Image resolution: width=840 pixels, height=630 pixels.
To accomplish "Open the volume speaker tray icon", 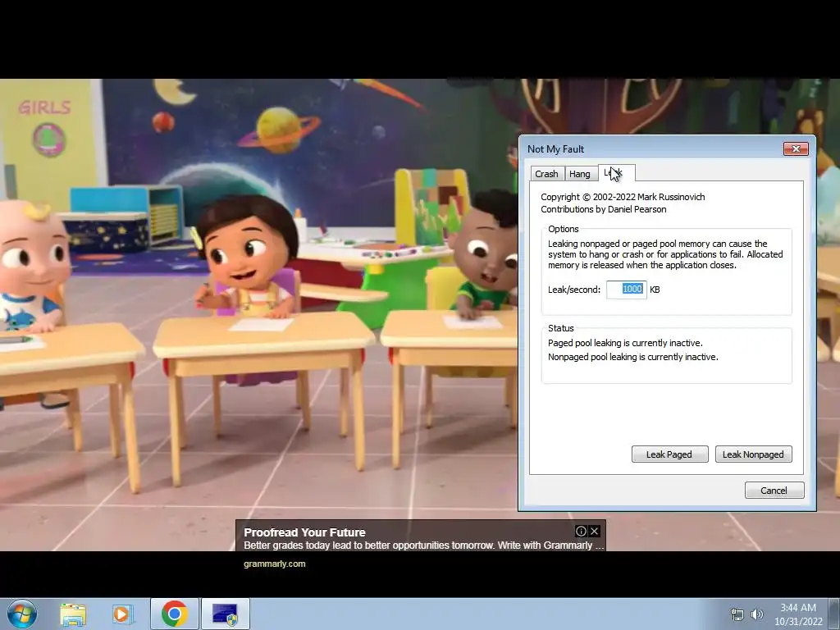I will pos(756,614).
